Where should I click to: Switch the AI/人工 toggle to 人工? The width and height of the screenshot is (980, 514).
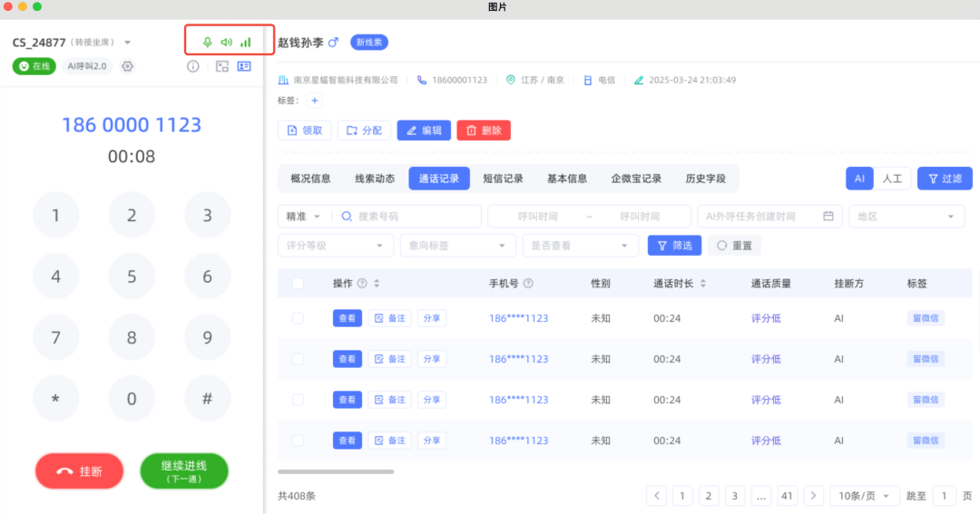(892, 179)
